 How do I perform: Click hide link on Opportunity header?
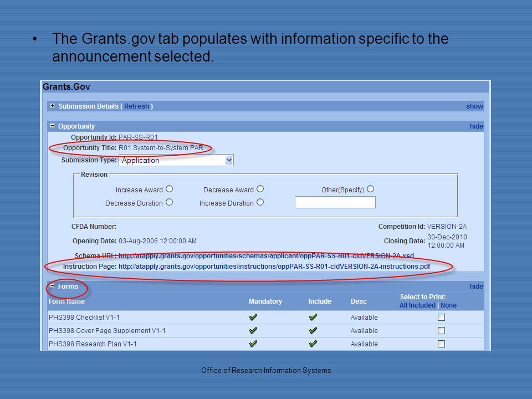tap(477, 126)
